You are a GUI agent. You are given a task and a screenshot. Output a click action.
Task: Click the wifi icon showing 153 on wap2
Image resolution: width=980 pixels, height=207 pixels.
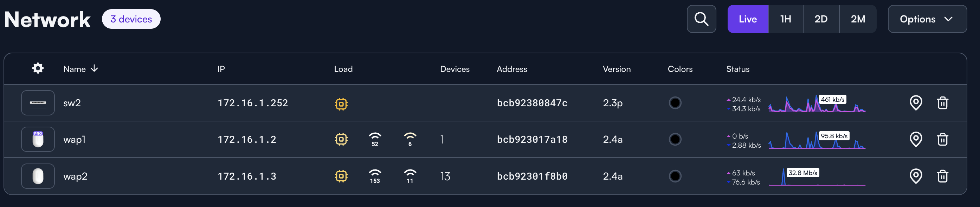click(x=375, y=176)
